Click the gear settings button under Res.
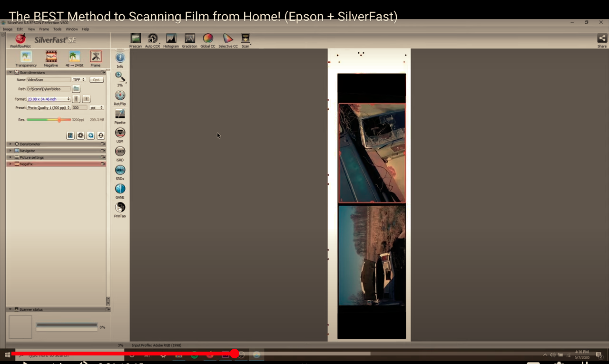Viewport: 609px width, 364px height. 80,135
